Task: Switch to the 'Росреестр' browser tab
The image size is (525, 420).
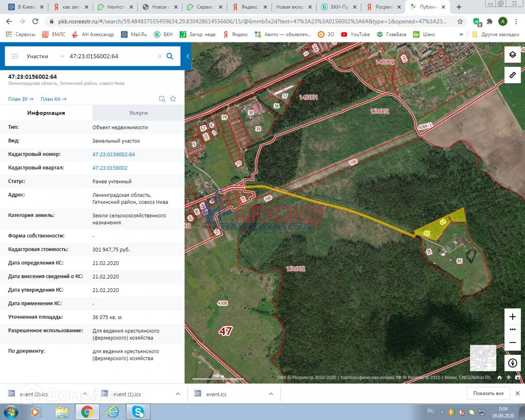Action: coord(383,7)
